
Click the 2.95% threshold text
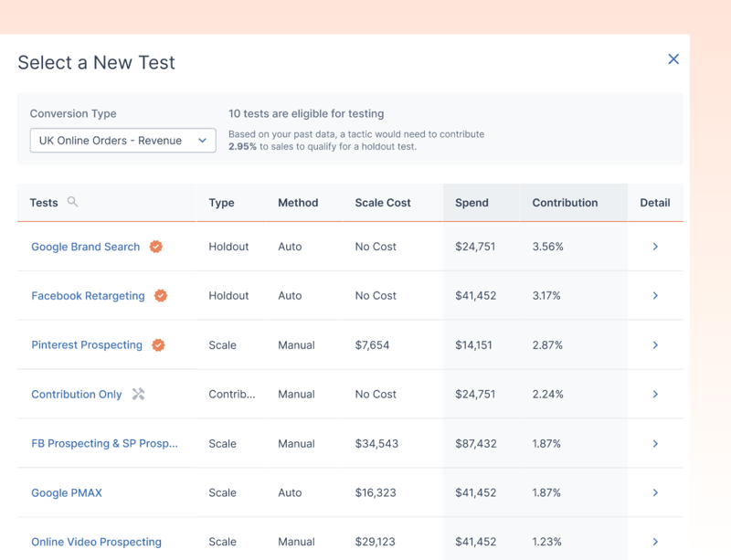pyautogui.click(x=242, y=146)
